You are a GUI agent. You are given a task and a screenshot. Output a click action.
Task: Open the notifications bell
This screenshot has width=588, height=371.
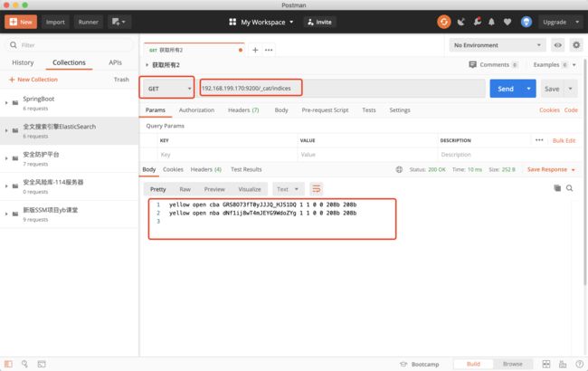click(491, 22)
